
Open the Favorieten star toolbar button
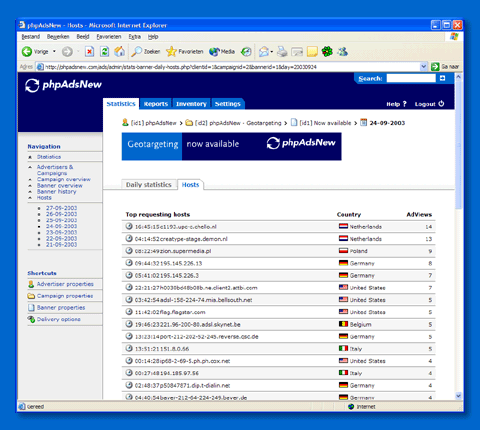click(184, 52)
